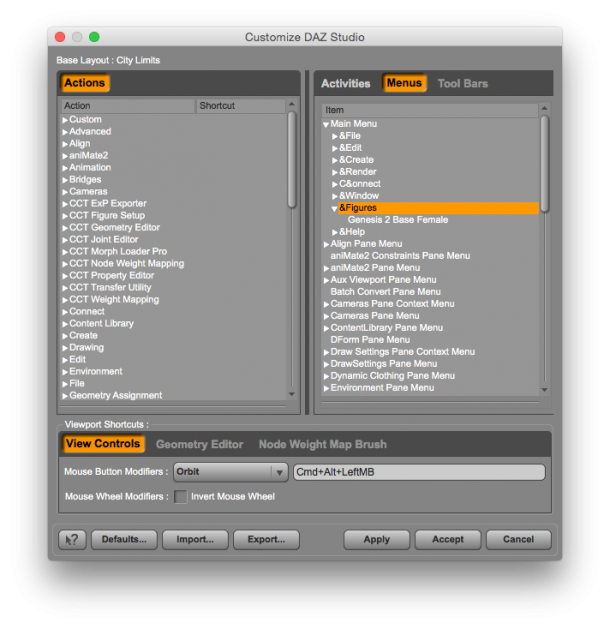This screenshot has height=629, width=610.
Task: Select the Bridges action row
Action: click(x=85, y=179)
